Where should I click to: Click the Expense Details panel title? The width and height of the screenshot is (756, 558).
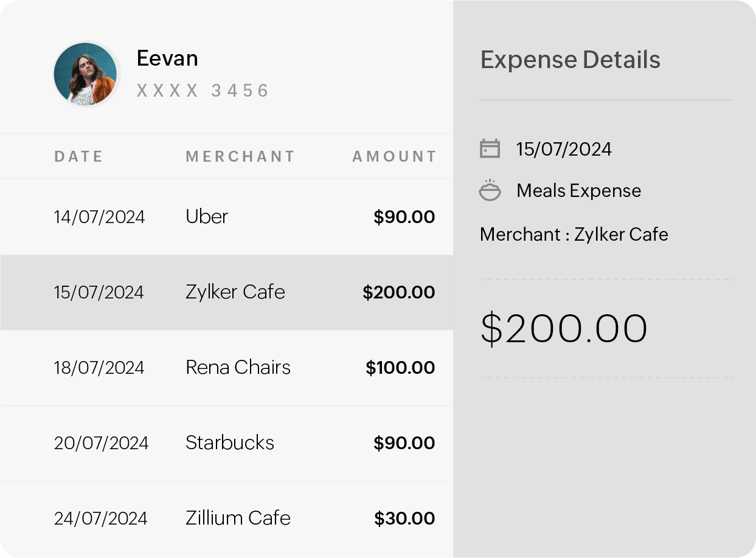pos(570,60)
